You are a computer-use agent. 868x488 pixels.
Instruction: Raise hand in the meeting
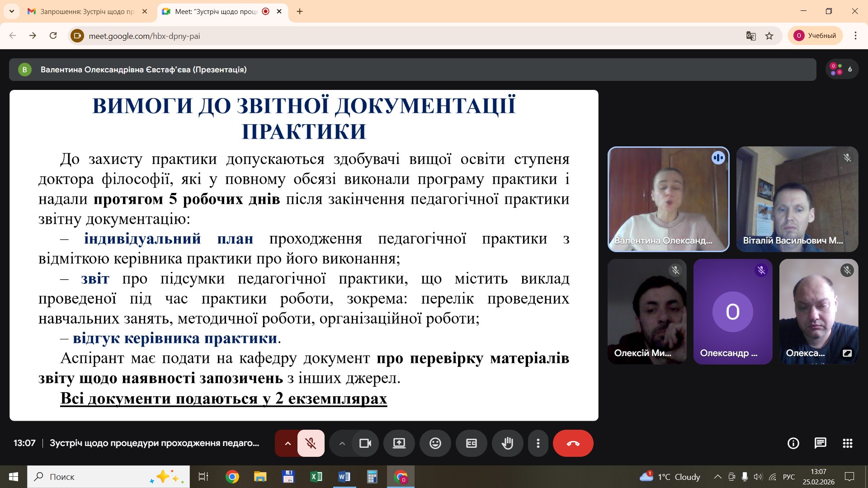507,443
